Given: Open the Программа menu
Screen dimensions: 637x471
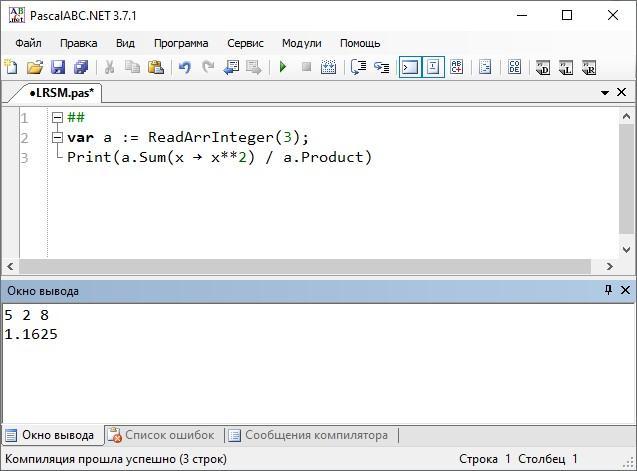Looking at the screenshot, I should pyautogui.click(x=181, y=43).
